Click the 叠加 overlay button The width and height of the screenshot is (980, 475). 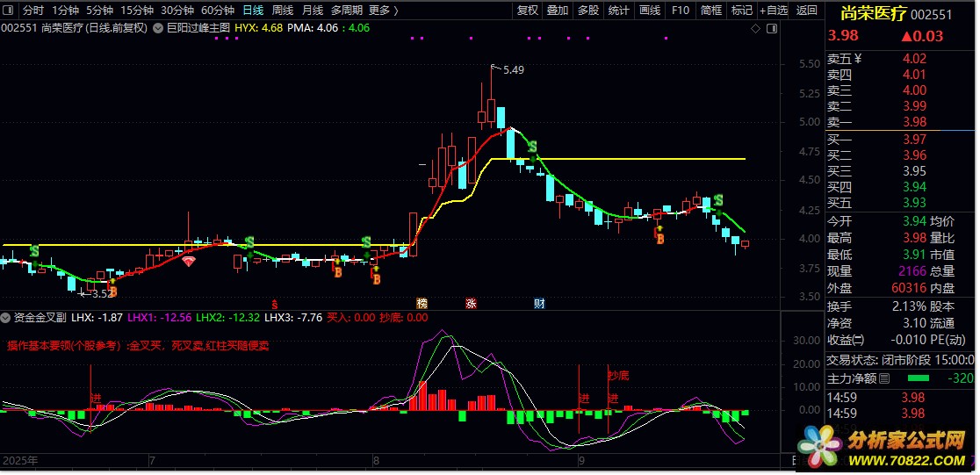(x=558, y=10)
